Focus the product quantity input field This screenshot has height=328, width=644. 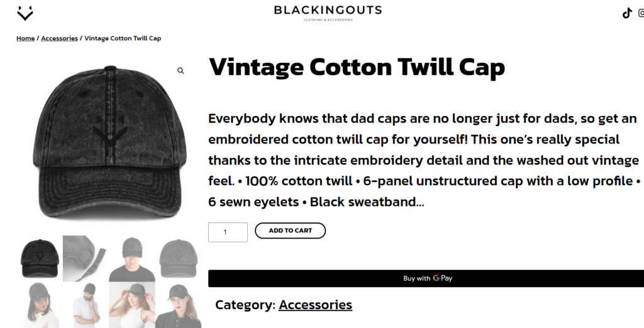(228, 232)
